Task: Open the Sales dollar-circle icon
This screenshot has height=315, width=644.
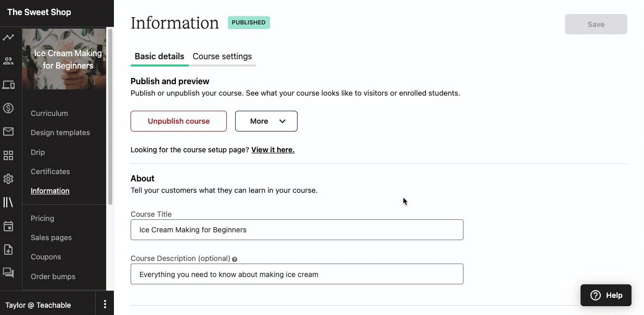Action: [x=8, y=108]
